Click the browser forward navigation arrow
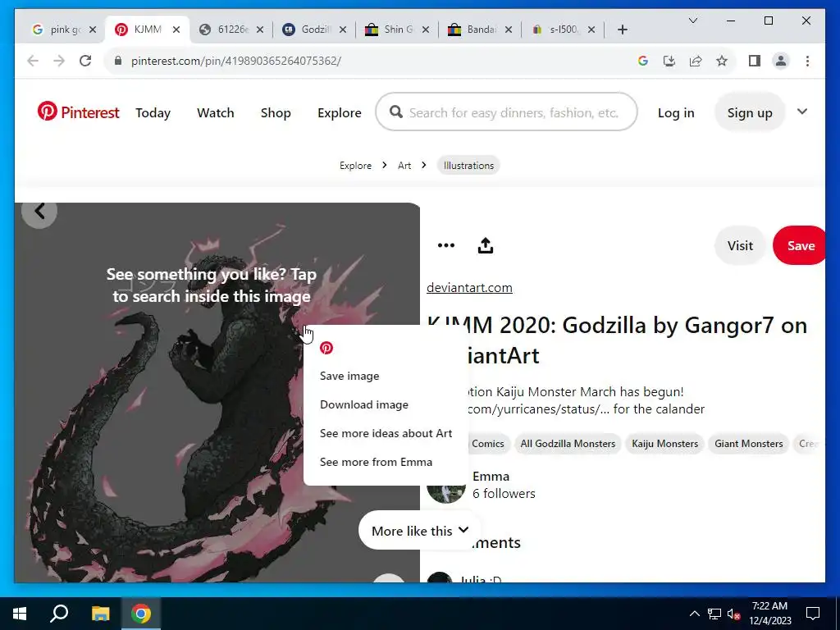Image resolution: width=840 pixels, height=630 pixels. click(59, 61)
